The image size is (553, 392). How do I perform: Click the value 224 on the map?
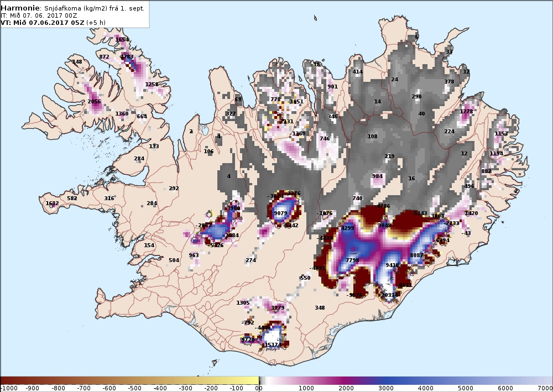coord(449,131)
